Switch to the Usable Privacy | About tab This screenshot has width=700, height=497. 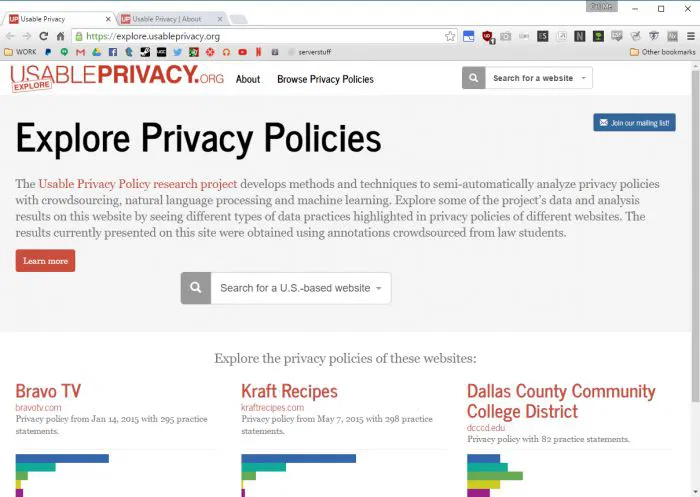pos(167,19)
